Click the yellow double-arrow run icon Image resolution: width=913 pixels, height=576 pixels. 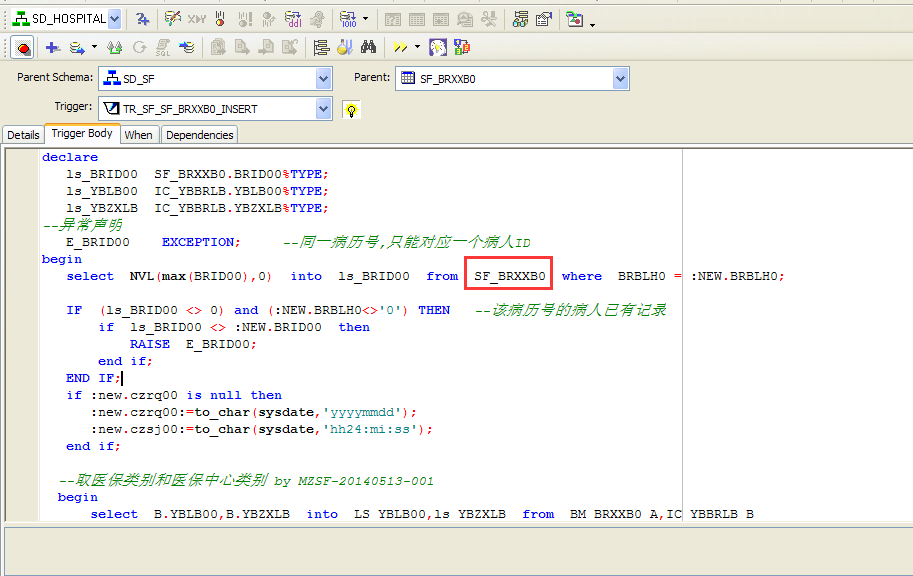399,47
